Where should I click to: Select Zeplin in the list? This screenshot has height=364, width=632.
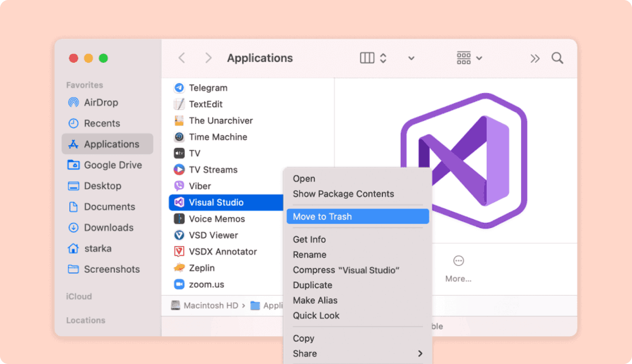pyautogui.click(x=226, y=268)
